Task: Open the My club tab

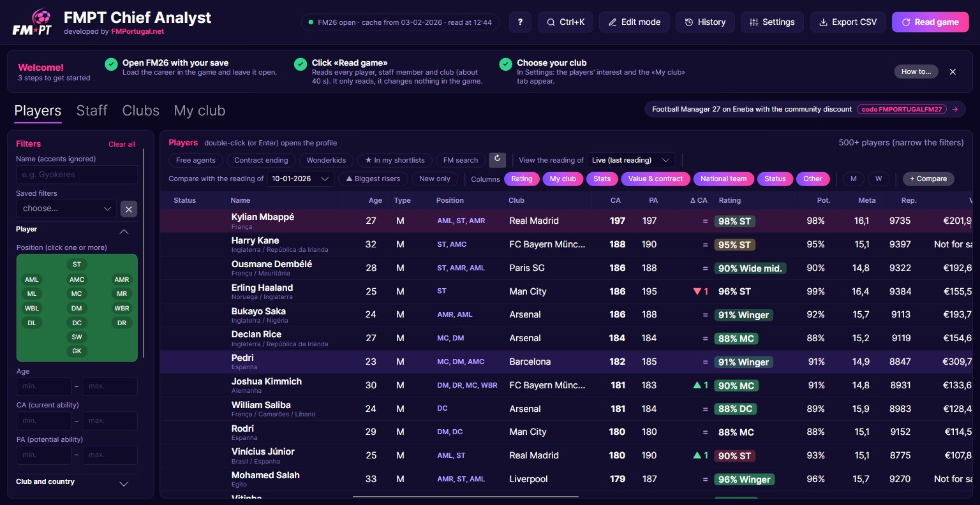Action: coord(200,111)
